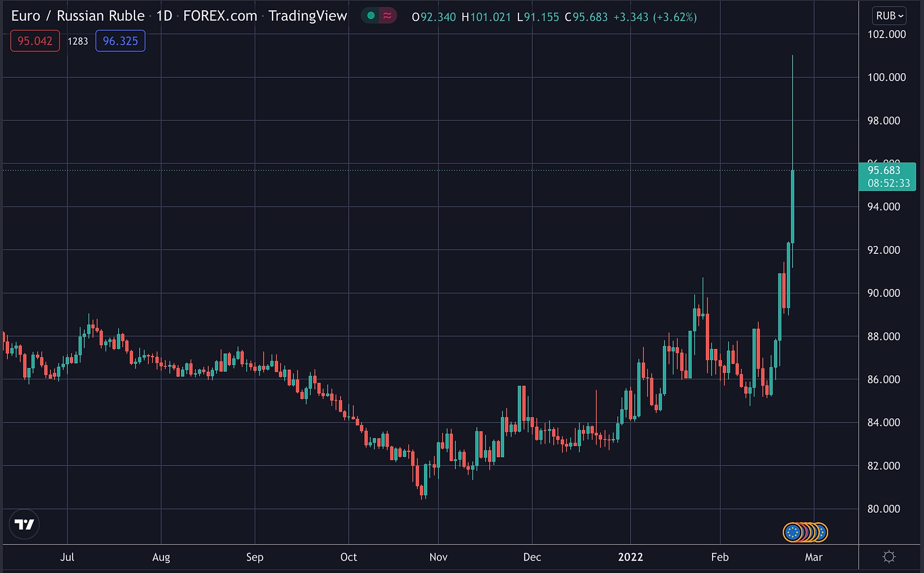Click the Dec label on time axis

click(x=532, y=557)
